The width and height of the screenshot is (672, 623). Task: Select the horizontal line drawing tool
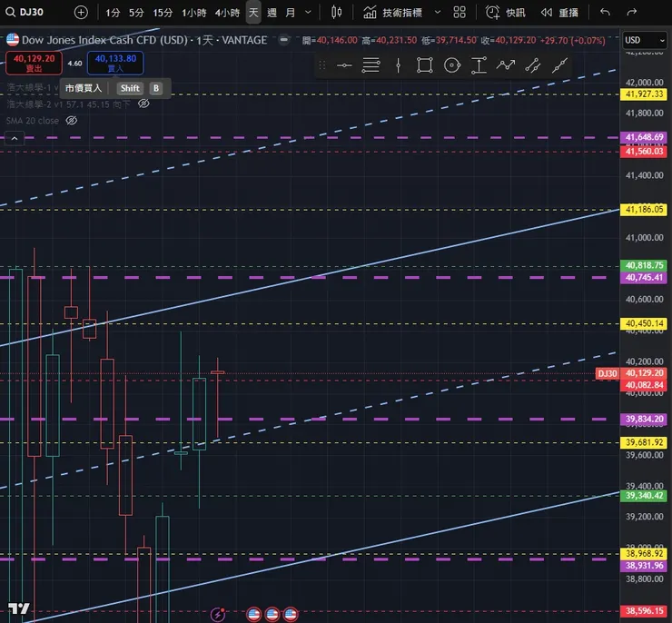(x=344, y=65)
